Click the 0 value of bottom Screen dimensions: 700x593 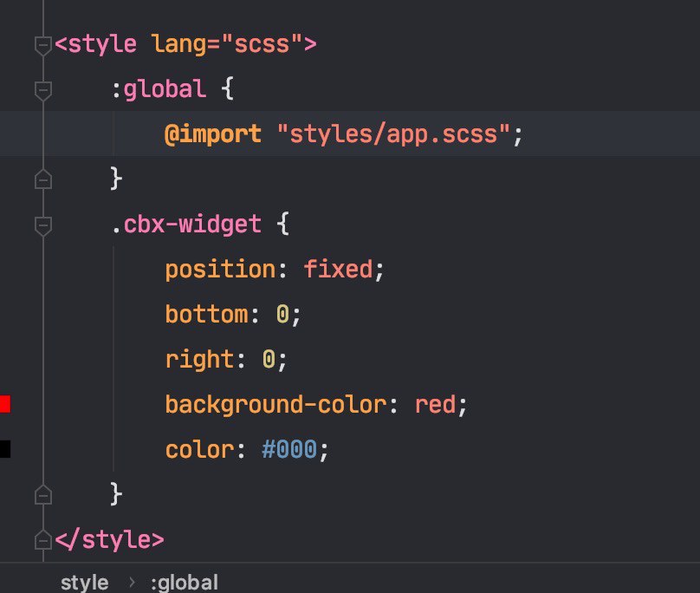(282, 314)
